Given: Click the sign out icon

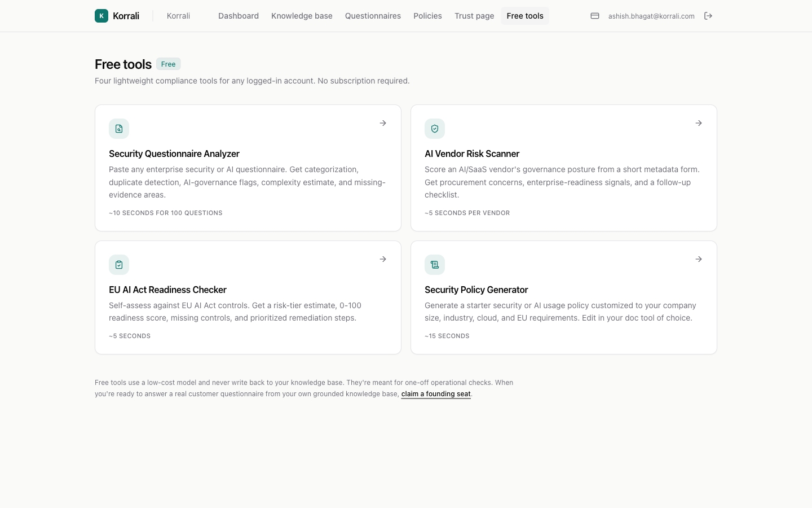Looking at the screenshot, I should coord(708,16).
